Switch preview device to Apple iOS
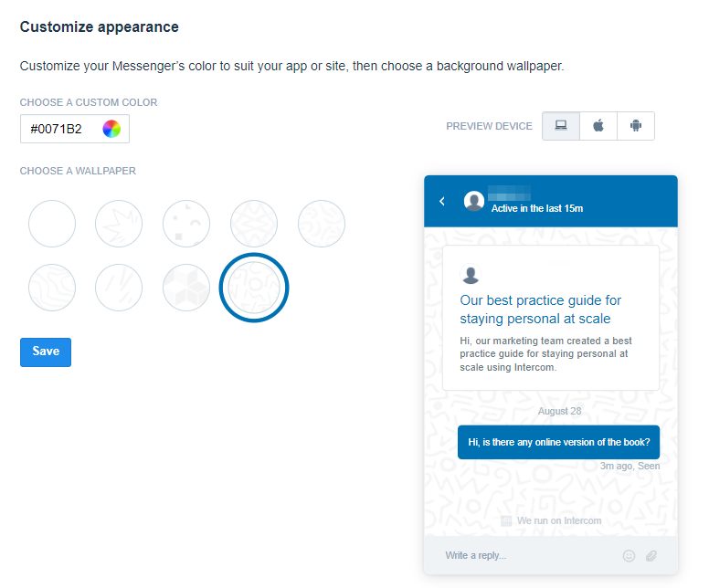This screenshot has width=709, height=588. tap(598, 126)
